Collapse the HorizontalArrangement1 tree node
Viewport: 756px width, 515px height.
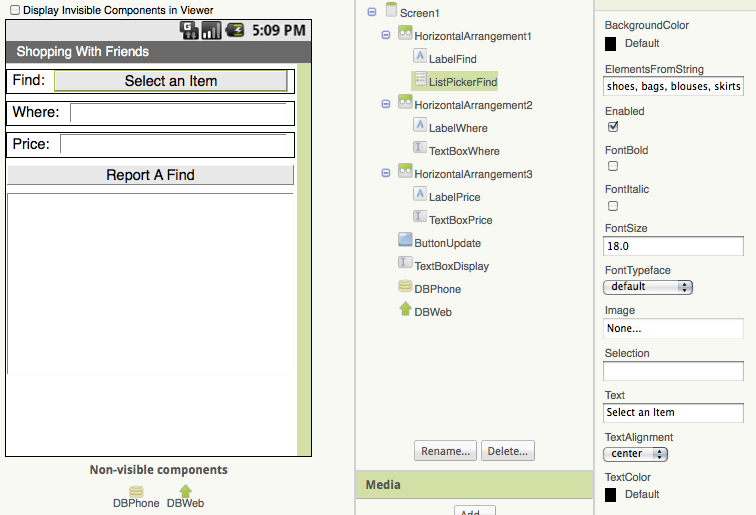[x=386, y=36]
